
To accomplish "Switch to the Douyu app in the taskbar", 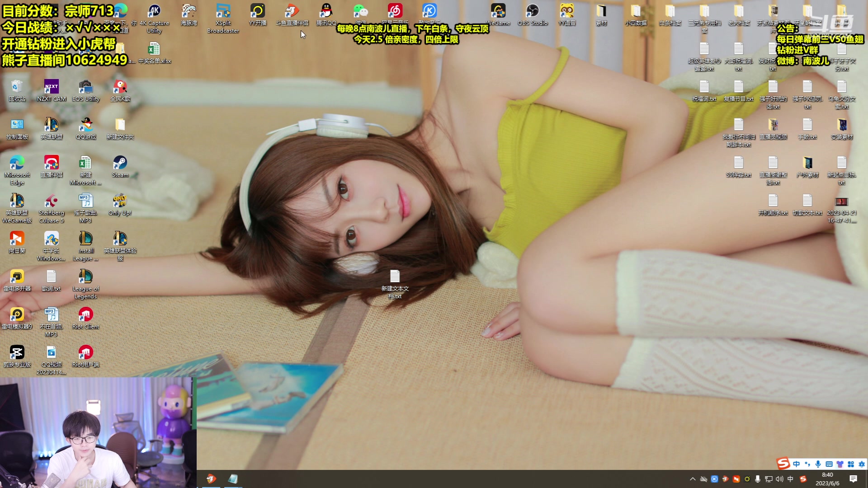I will (x=211, y=479).
